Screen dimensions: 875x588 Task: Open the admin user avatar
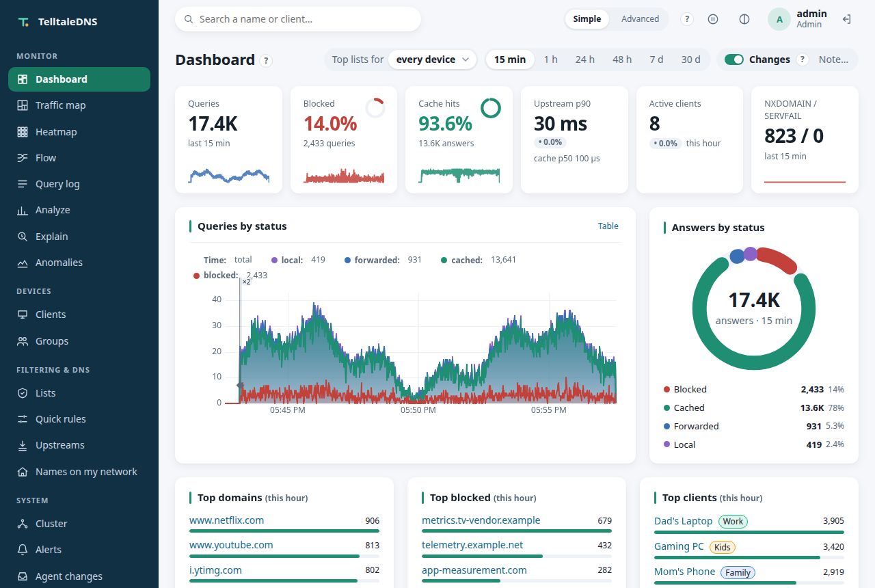pos(780,19)
